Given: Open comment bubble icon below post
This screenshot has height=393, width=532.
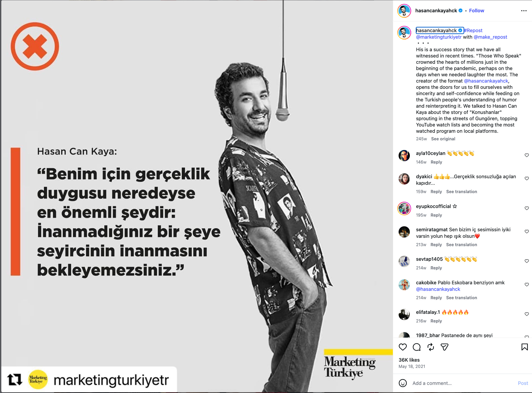Looking at the screenshot, I should (x=417, y=347).
